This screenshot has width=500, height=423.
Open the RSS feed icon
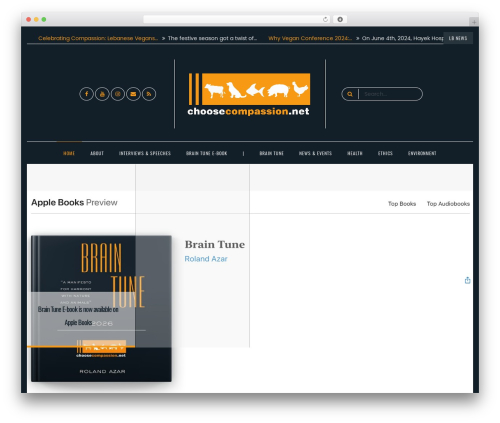tap(149, 94)
